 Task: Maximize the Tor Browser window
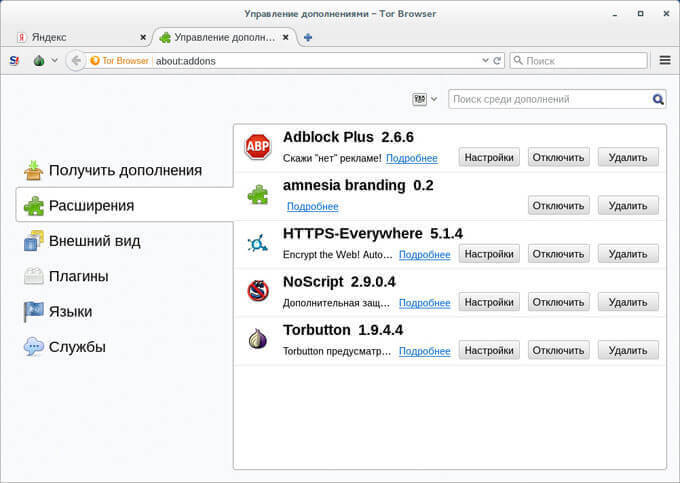click(x=641, y=14)
